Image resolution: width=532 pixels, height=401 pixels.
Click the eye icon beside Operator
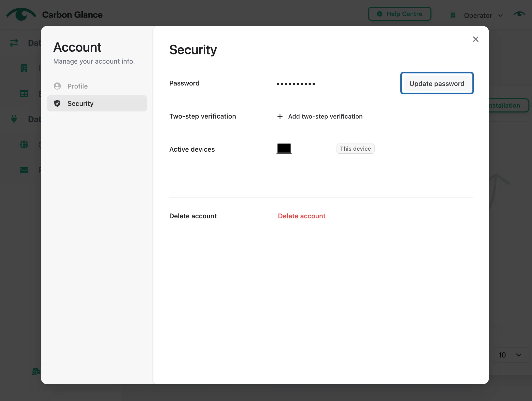(520, 14)
